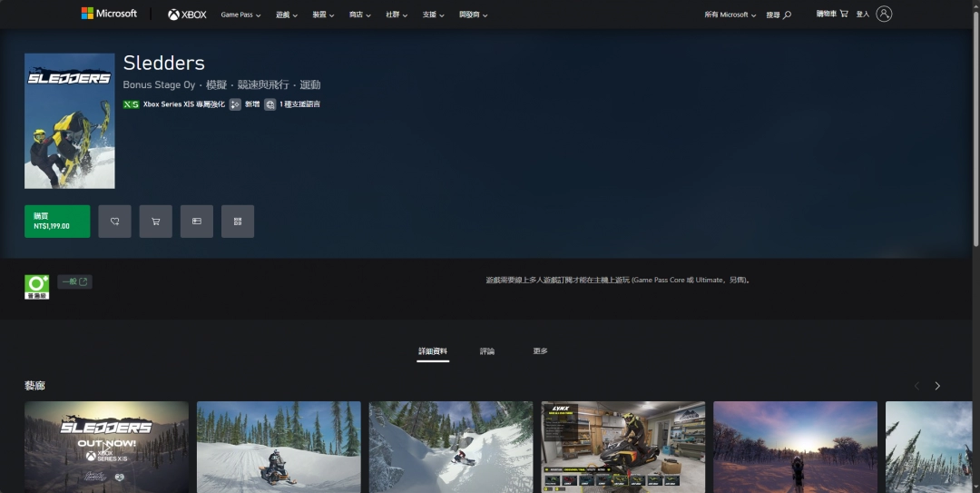Switch to the 評論 tab
This screenshot has width=980, height=493.
pos(487,351)
